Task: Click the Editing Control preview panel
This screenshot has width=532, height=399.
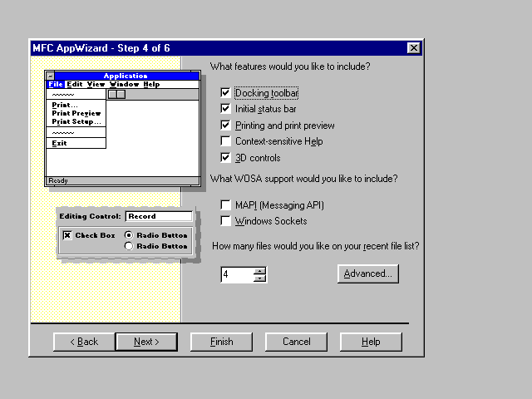Action: 124,232
